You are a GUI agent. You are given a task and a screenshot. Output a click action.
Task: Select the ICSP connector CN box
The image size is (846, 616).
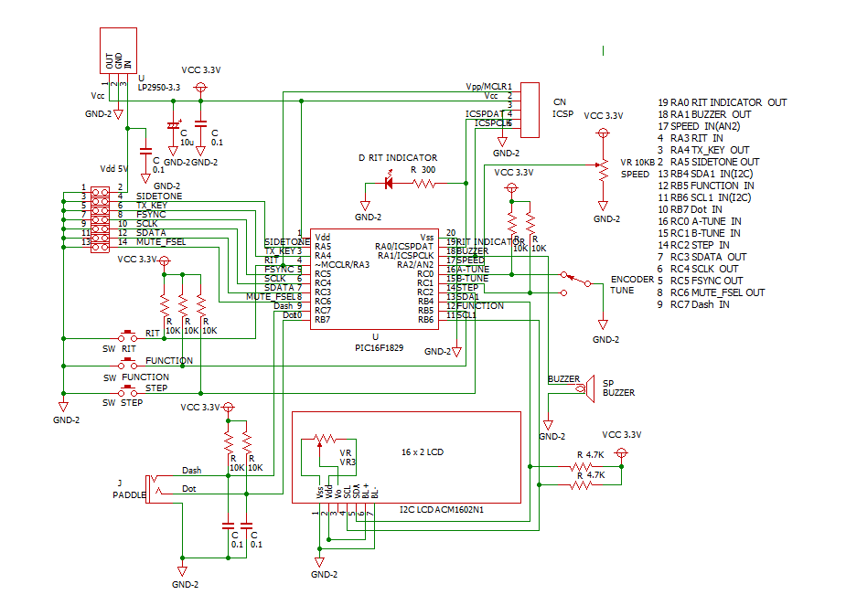coord(530,110)
